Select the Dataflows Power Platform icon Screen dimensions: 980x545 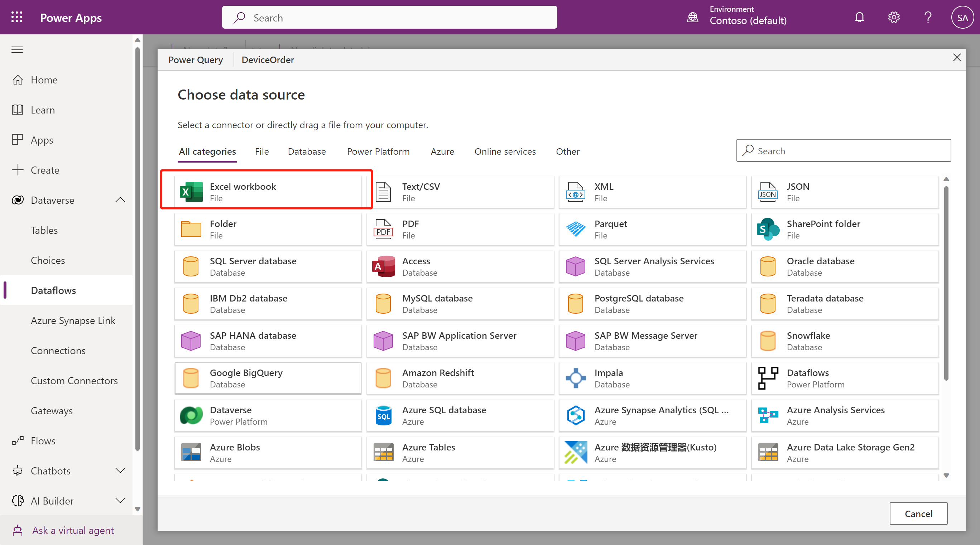pos(768,378)
